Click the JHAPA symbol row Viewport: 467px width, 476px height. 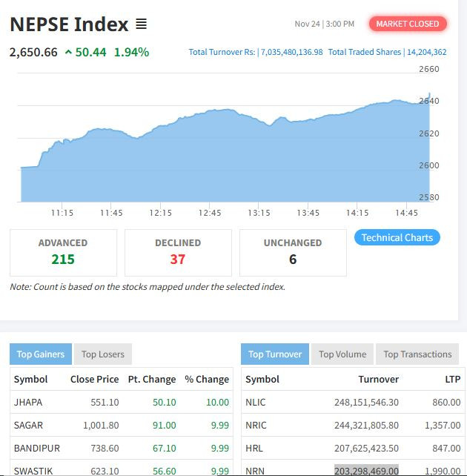pyautogui.click(x=28, y=402)
